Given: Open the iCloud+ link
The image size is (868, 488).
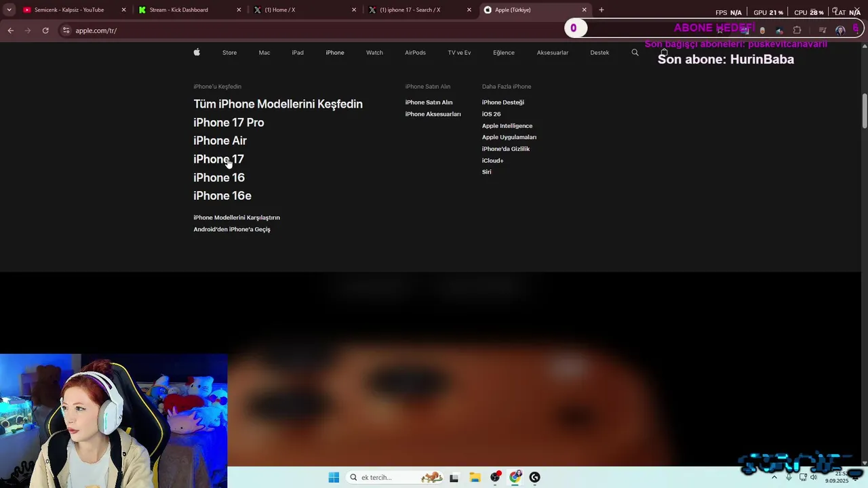Looking at the screenshot, I should [492, 161].
